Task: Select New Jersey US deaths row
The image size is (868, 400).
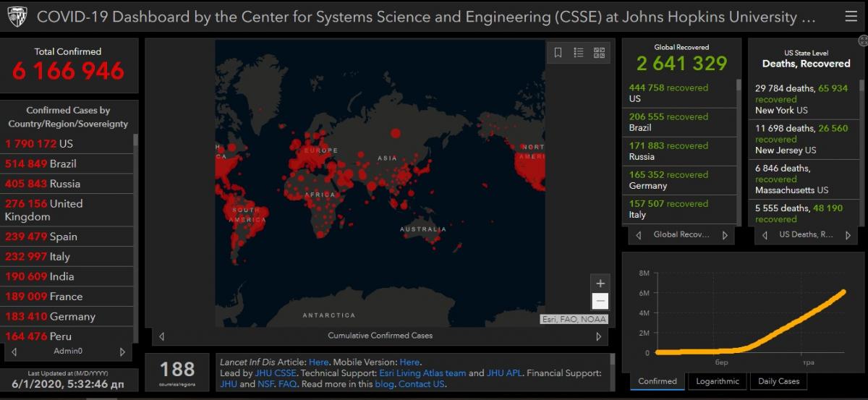Action: [x=804, y=139]
